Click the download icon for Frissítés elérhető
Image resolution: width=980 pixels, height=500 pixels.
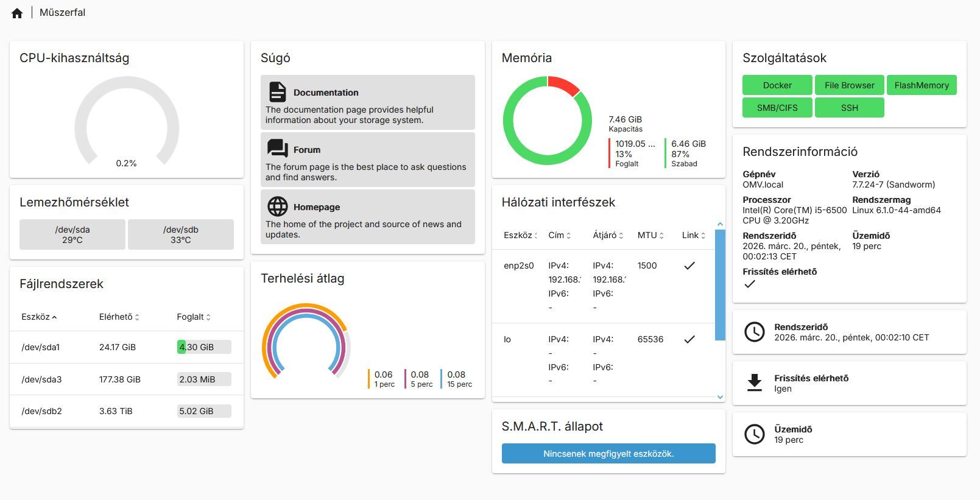pyautogui.click(x=755, y=383)
